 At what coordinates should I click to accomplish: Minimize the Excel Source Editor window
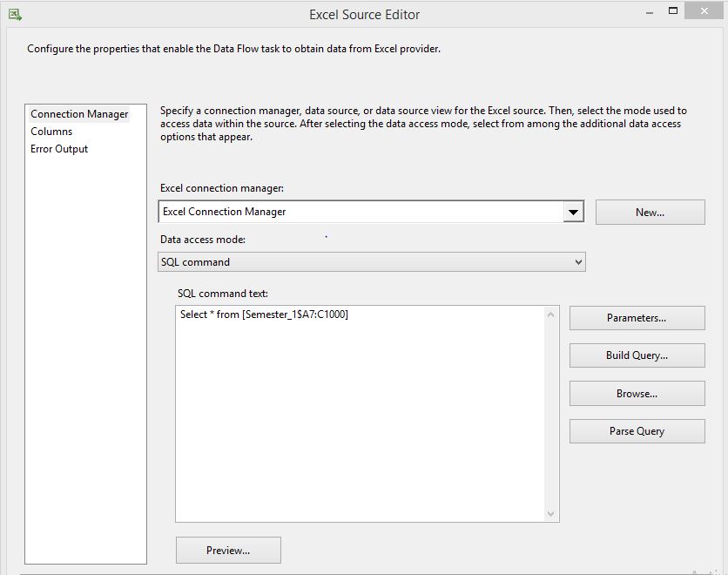(650, 13)
